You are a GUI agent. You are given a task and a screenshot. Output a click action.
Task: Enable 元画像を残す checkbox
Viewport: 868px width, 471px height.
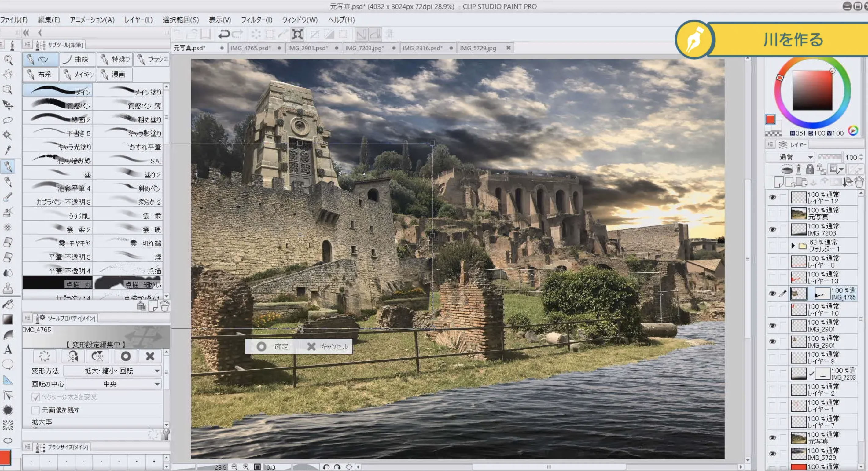pyautogui.click(x=35, y=410)
